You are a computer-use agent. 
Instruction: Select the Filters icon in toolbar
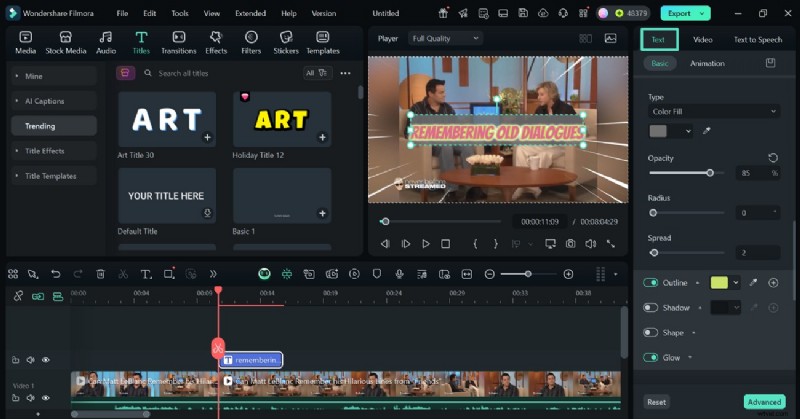pos(251,37)
